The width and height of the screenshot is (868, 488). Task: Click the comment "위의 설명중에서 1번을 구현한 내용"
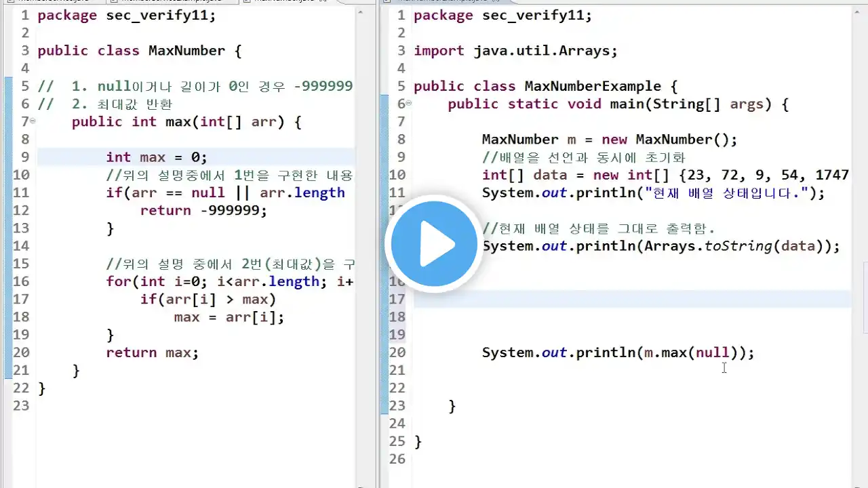[230, 175]
